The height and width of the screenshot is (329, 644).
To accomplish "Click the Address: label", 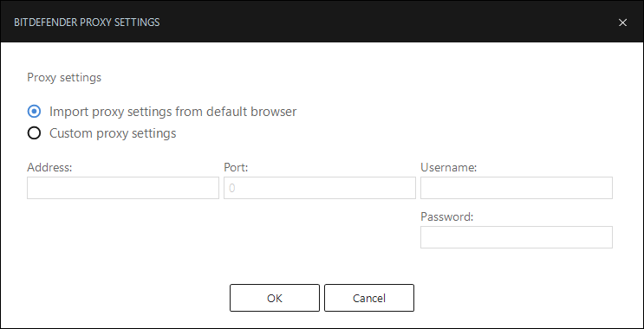I will [49, 167].
